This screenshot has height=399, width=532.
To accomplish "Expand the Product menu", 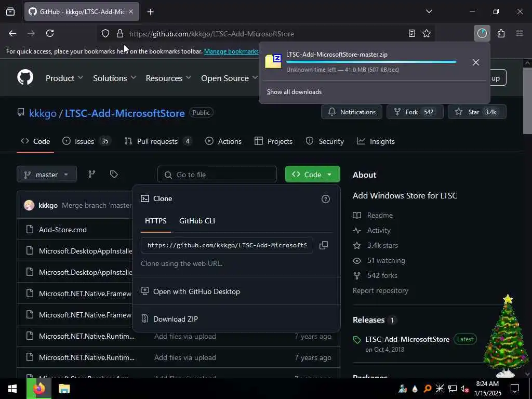I will pyautogui.click(x=64, y=78).
